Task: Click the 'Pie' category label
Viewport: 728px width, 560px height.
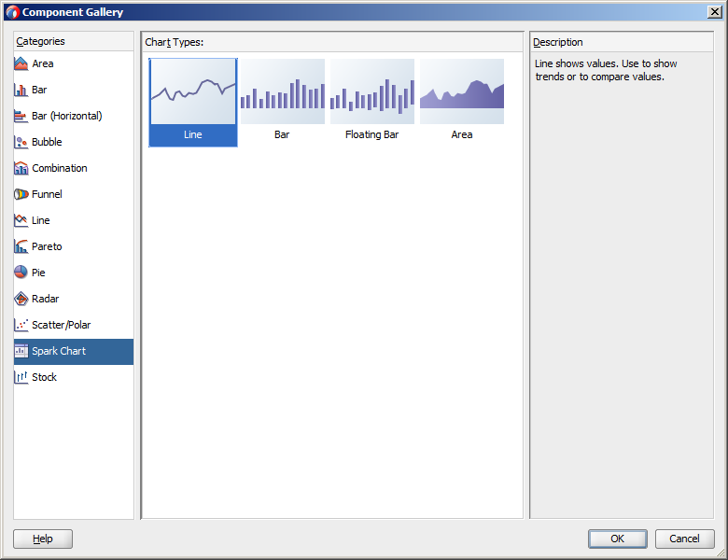Action: tap(38, 273)
